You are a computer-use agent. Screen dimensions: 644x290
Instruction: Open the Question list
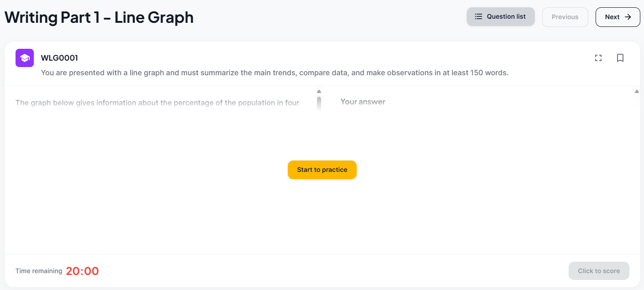pyautogui.click(x=501, y=16)
